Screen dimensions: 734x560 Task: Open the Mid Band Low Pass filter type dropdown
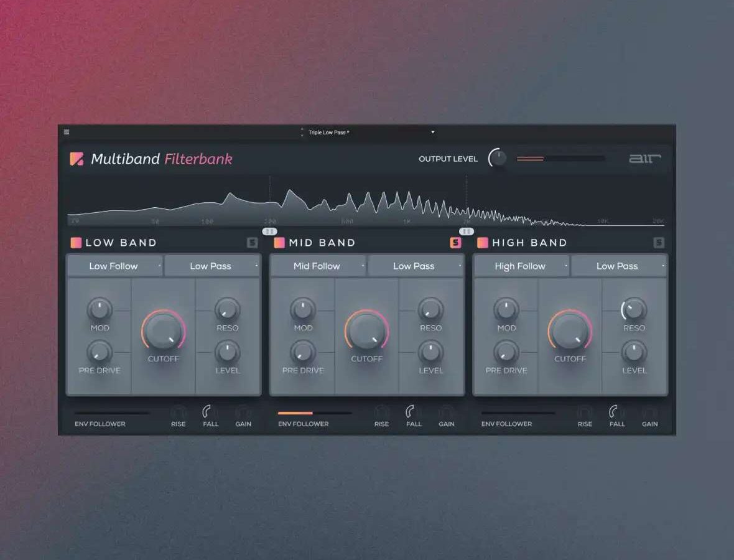tap(415, 266)
